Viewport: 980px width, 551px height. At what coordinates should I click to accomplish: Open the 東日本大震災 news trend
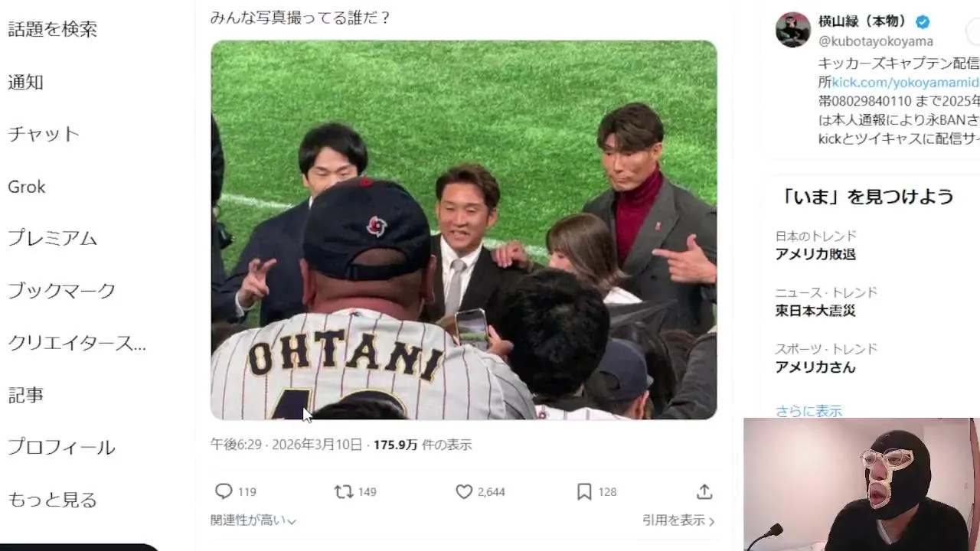click(x=815, y=311)
